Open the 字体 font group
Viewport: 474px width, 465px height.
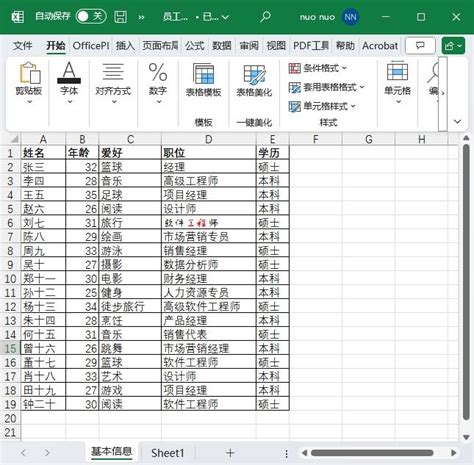tap(69, 83)
